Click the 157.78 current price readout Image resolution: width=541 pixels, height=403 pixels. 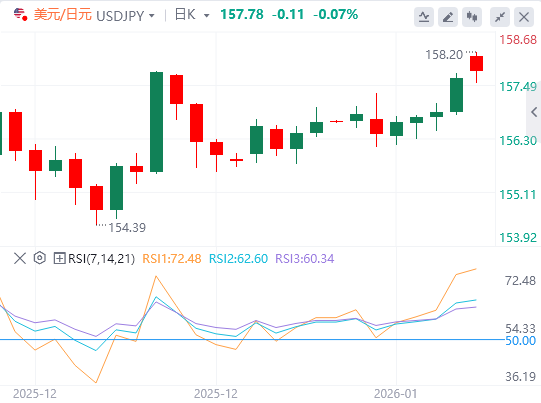[x=242, y=14]
